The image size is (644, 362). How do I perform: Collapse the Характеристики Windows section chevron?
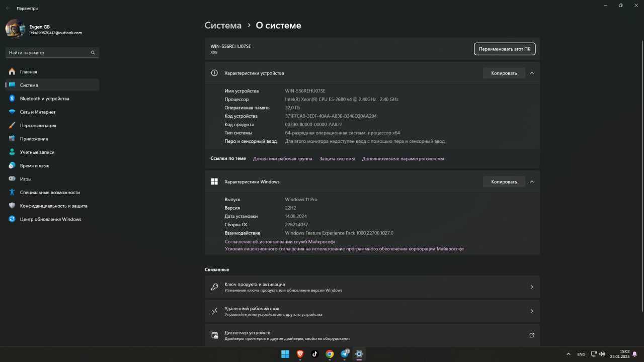532,182
